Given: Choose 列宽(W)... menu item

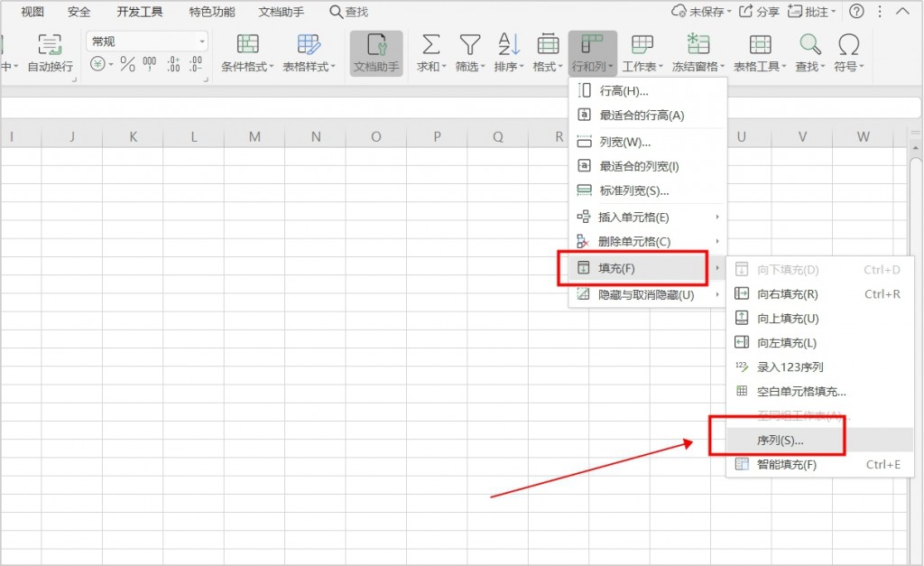Looking at the screenshot, I should pos(648,142).
